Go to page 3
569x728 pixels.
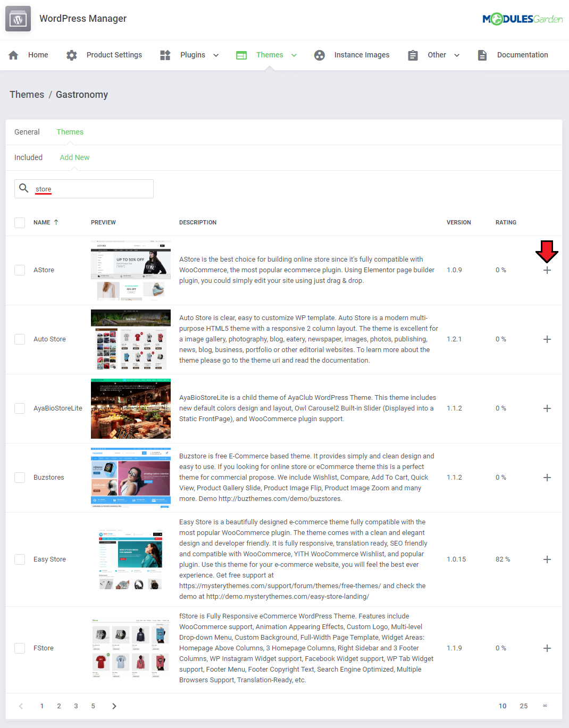click(x=76, y=706)
